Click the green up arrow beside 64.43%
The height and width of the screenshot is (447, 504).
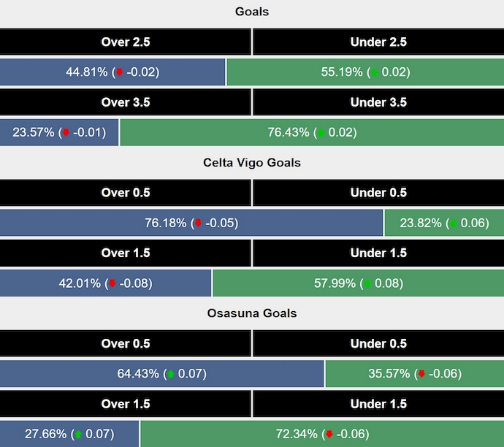tap(172, 374)
